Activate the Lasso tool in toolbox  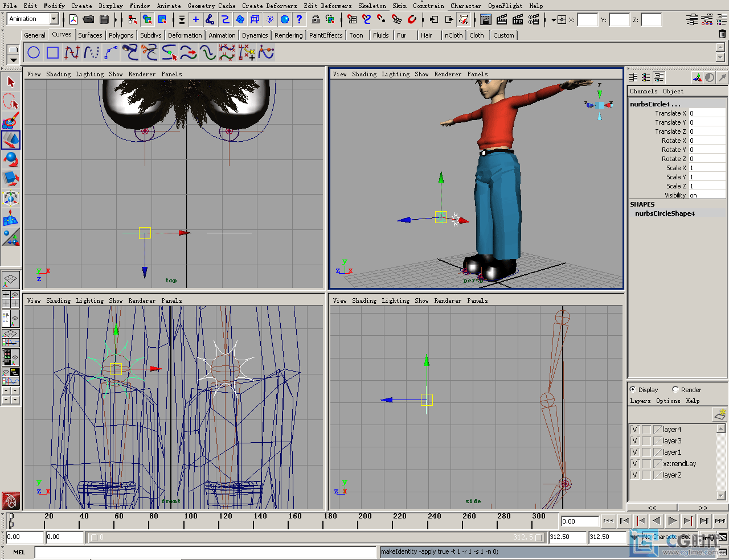(11, 101)
